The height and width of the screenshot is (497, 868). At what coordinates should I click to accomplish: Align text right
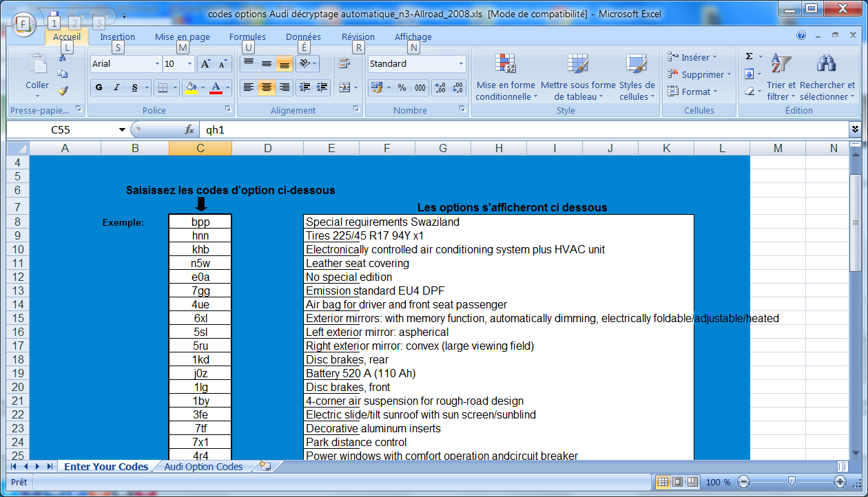click(x=284, y=87)
